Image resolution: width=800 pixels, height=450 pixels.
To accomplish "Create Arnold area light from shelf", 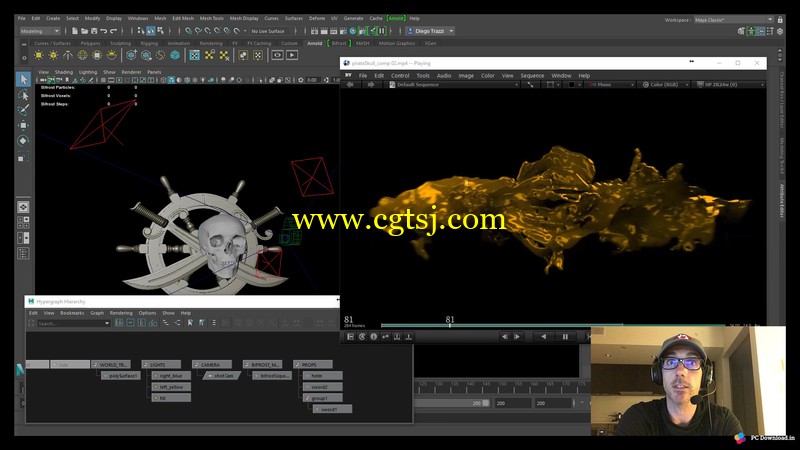I will tap(39, 55).
